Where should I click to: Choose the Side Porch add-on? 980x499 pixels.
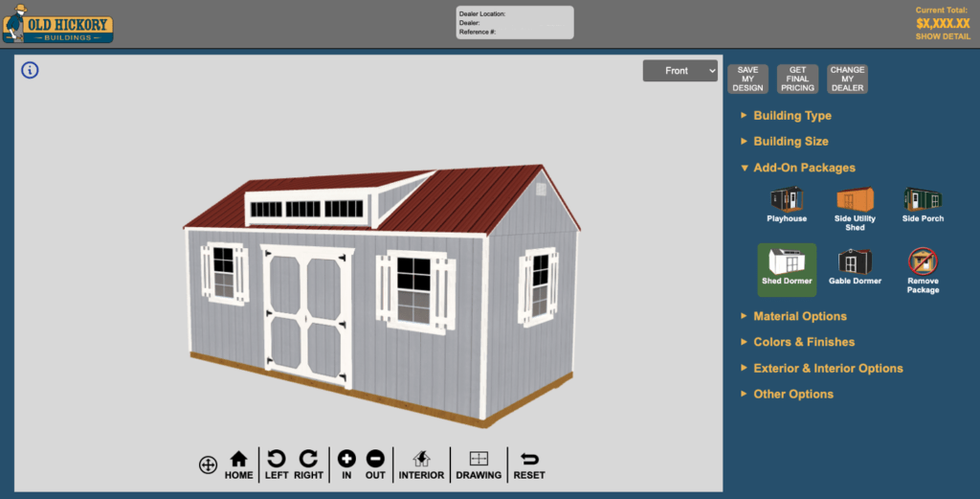[x=923, y=204]
